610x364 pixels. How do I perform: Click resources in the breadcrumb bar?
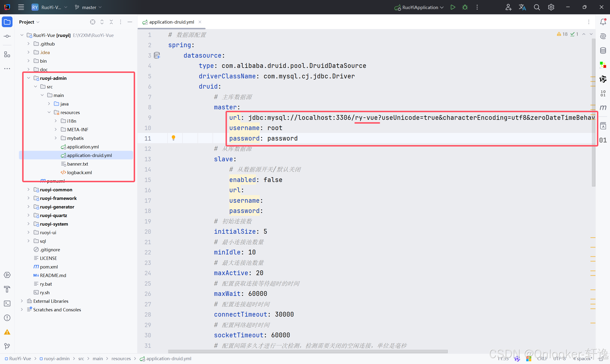point(121,359)
